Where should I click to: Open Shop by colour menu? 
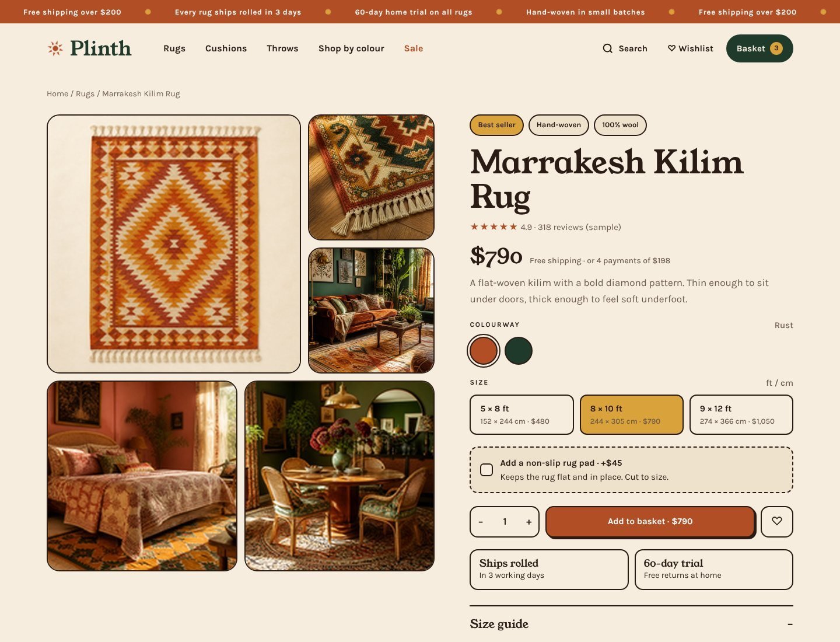(351, 48)
